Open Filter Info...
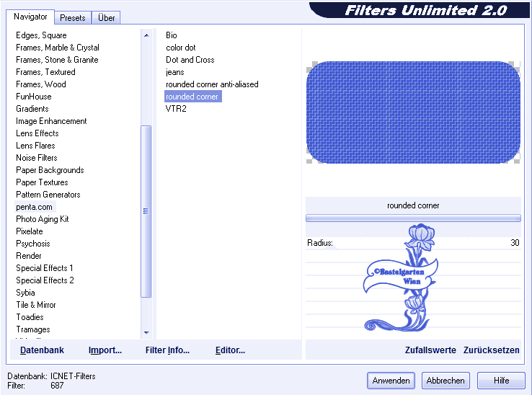The image size is (532, 395). coord(167,350)
